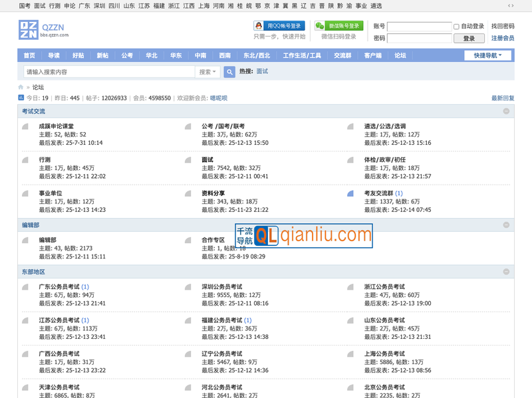Open the 快捷导航 dropdown
The image size is (532, 398).
point(487,56)
